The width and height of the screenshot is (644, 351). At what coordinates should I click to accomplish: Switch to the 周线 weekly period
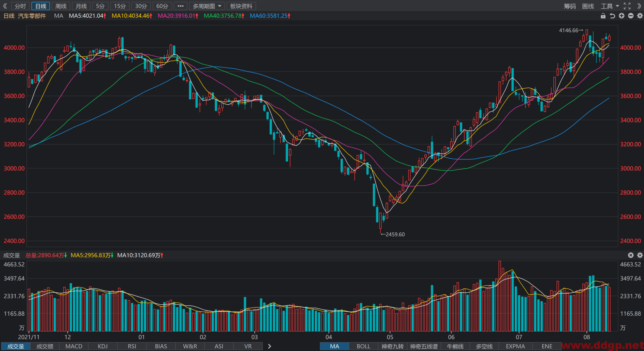tap(61, 6)
